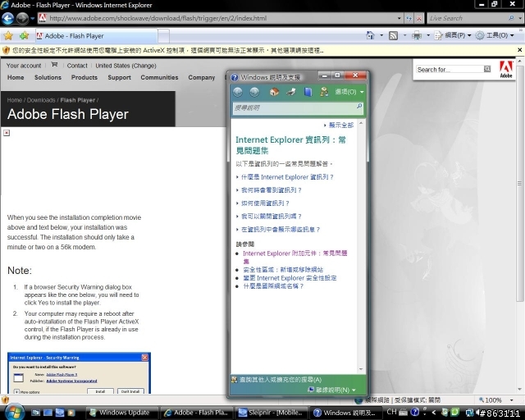The width and height of the screenshot is (525, 420).
Task: Click the Help search magnifier icon
Action: [359, 107]
